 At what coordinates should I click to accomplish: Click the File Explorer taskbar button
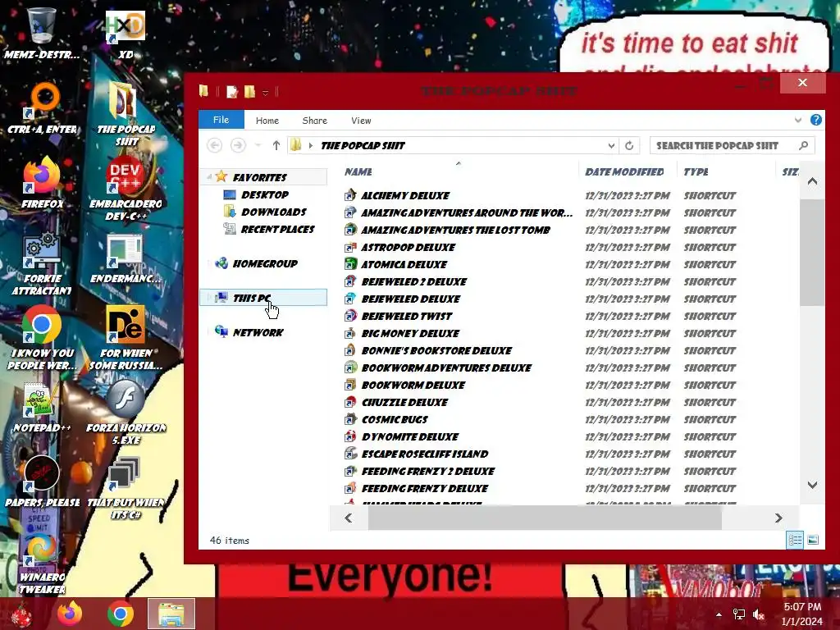point(171,614)
